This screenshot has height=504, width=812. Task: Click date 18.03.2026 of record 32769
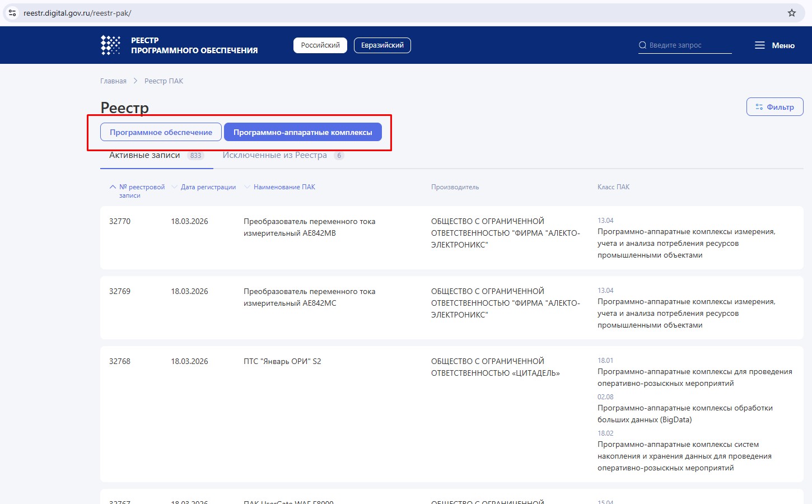[189, 291]
